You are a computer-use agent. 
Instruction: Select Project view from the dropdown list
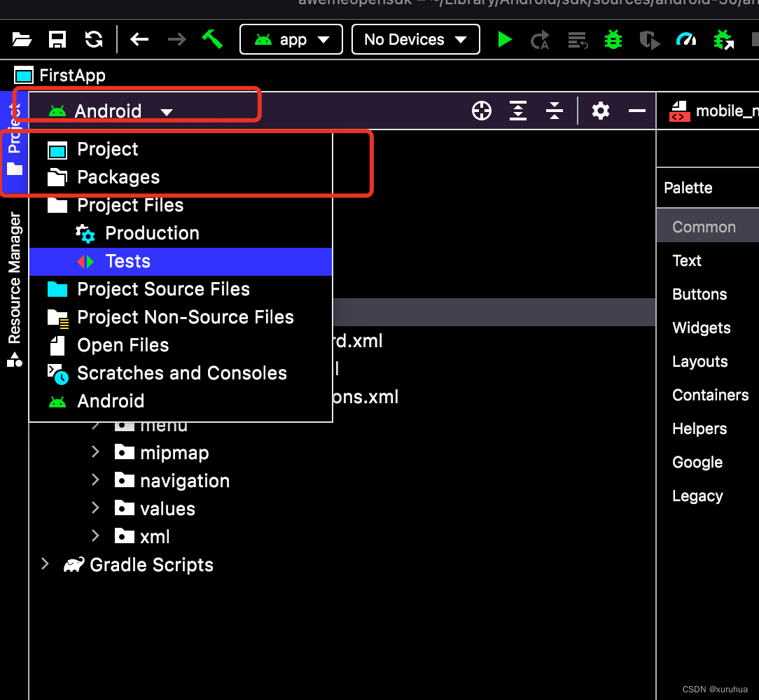[181, 149]
